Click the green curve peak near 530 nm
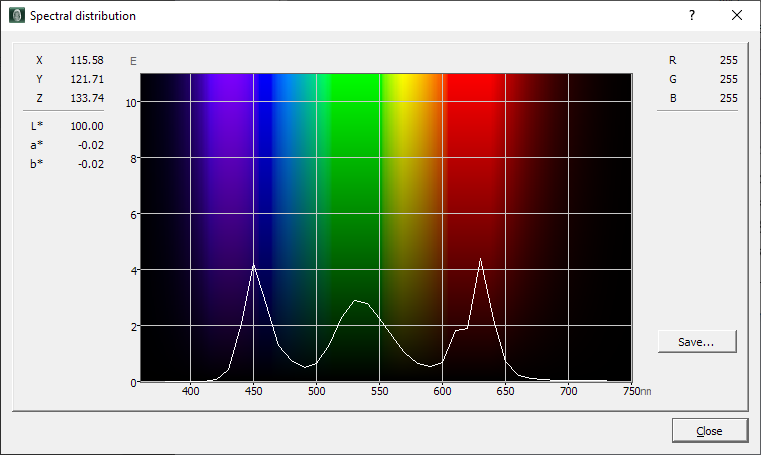This screenshot has height=455, width=761. click(x=355, y=300)
